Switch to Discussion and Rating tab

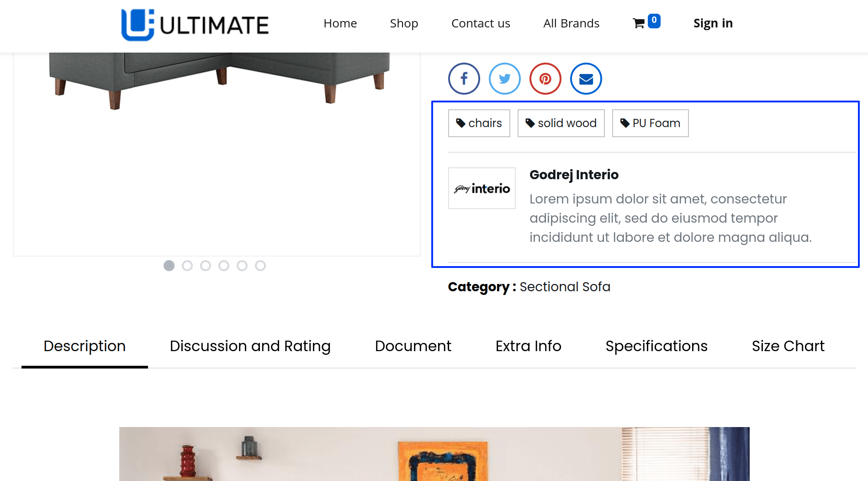250,346
